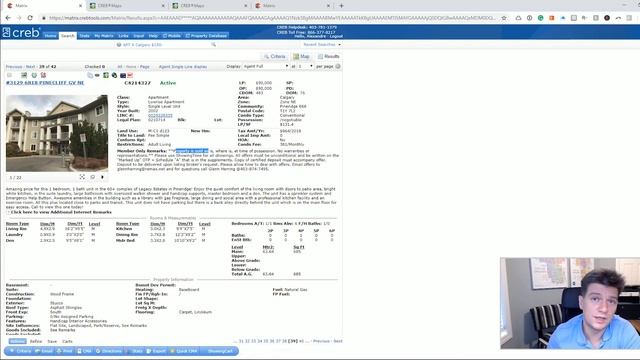Open the Home tab in Matrix
The image size is (640, 360).
[x=51, y=36]
